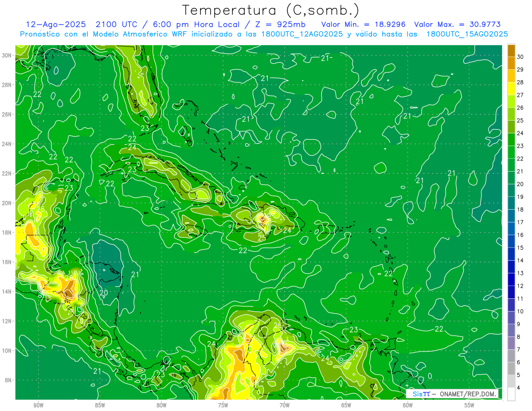The height and width of the screenshot is (411, 532).
Task: Click the '1800UTC_12AGO2025' initialization text
Action: [x=302, y=34]
